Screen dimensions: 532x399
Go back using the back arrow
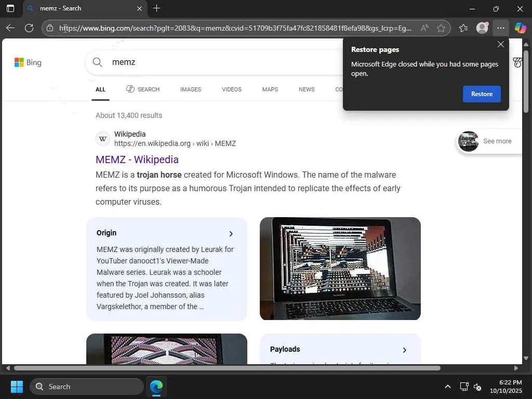(x=10, y=28)
